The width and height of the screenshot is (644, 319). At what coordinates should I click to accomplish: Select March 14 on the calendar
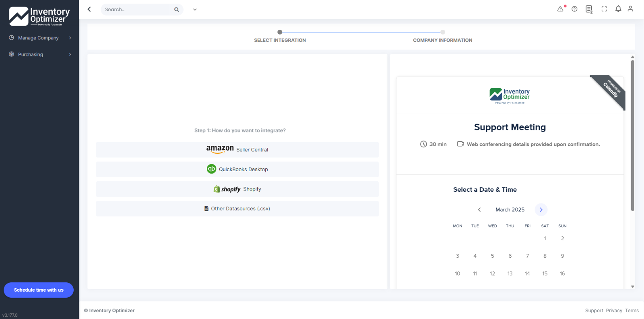tap(527, 273)
